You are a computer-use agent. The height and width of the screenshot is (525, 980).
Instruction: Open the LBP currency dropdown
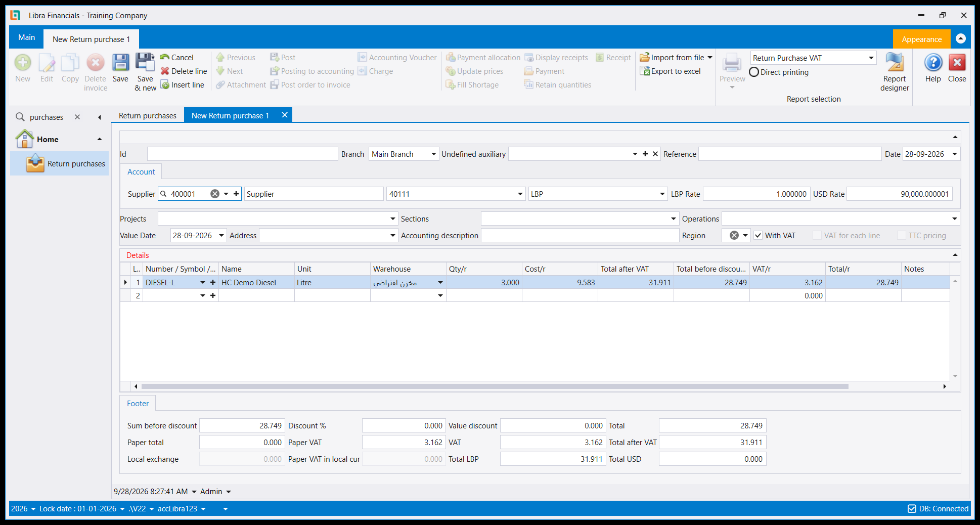pyautogui.click(x=662, y=194)
